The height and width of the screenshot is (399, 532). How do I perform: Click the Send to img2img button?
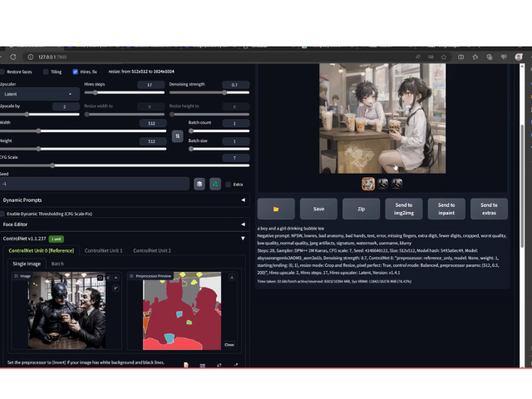(404, 209)
